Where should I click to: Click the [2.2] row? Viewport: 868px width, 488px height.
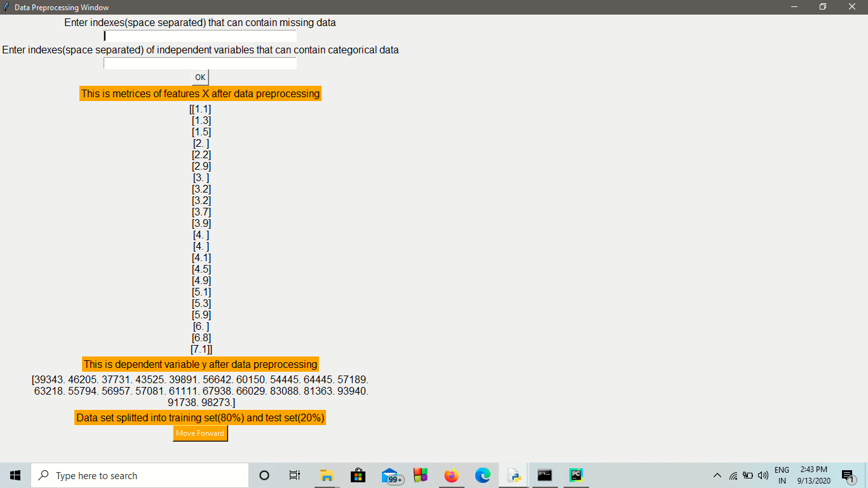[x=201, y=154]
